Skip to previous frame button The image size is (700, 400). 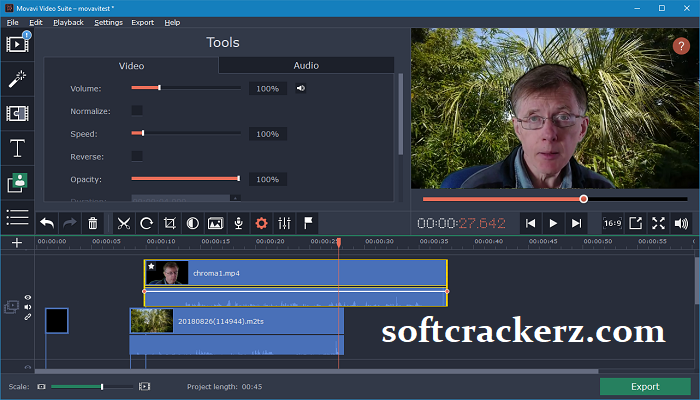(x=530, y=223)
